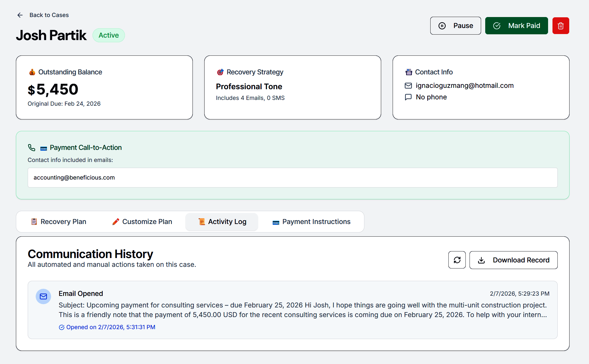Click the red trash delete icon
589x364 pixels.
click(560, 26)
